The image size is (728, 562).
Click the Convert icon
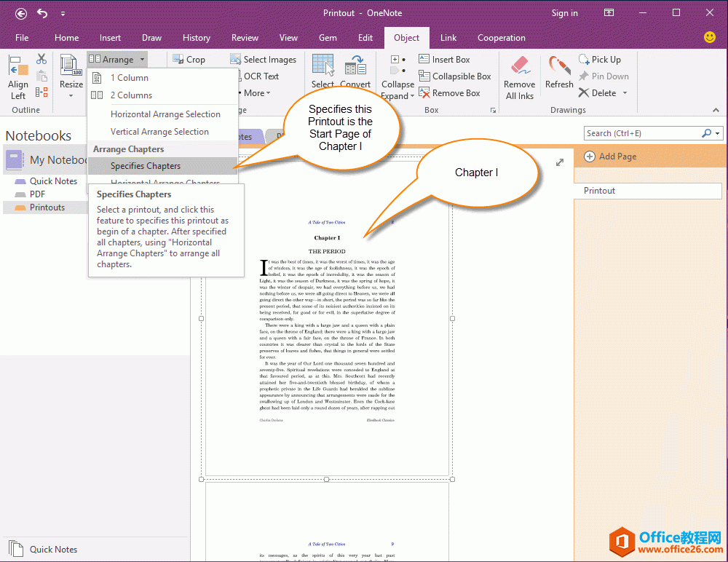(355, 66)
